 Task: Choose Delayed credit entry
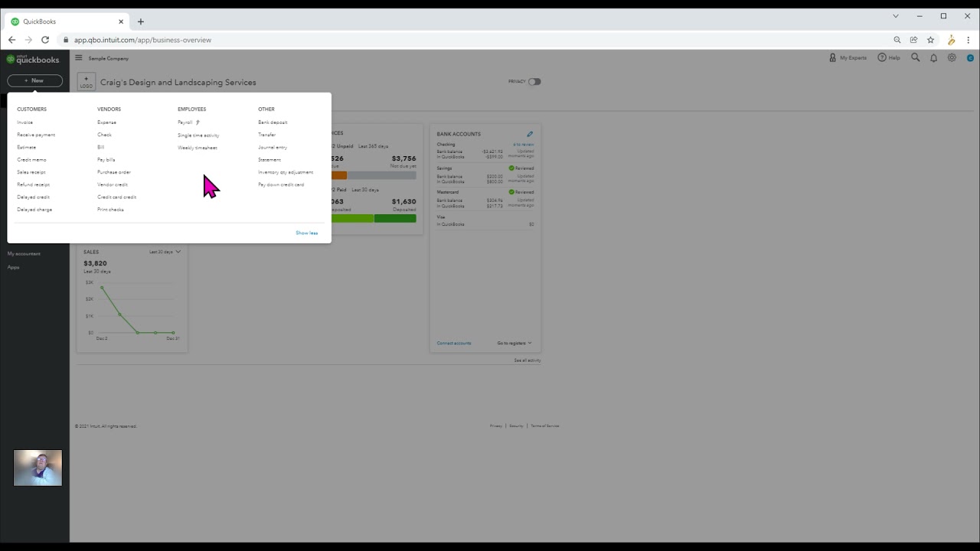point(33,197)
